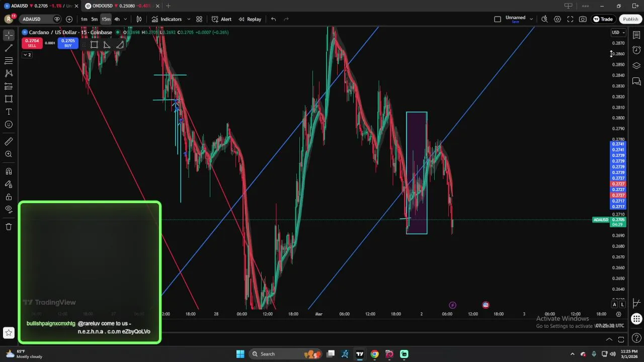Select the rectangle shape in floating toolbar
Image resolution: width=644 pixels, height=362 pixels.
(94, 45)
